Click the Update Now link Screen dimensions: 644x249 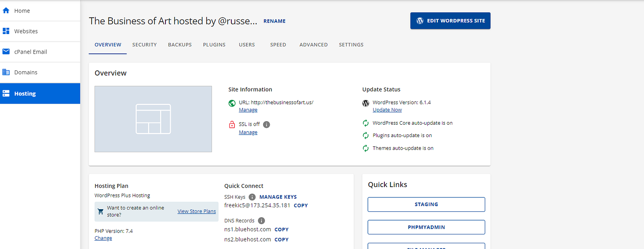(387, 110)
